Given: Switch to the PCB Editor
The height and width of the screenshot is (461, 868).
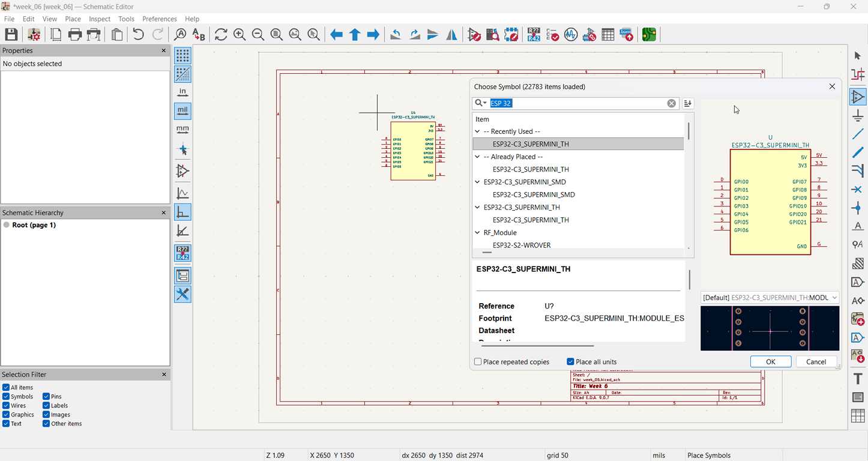Looking at the screenshot, I should pos(649,35).
